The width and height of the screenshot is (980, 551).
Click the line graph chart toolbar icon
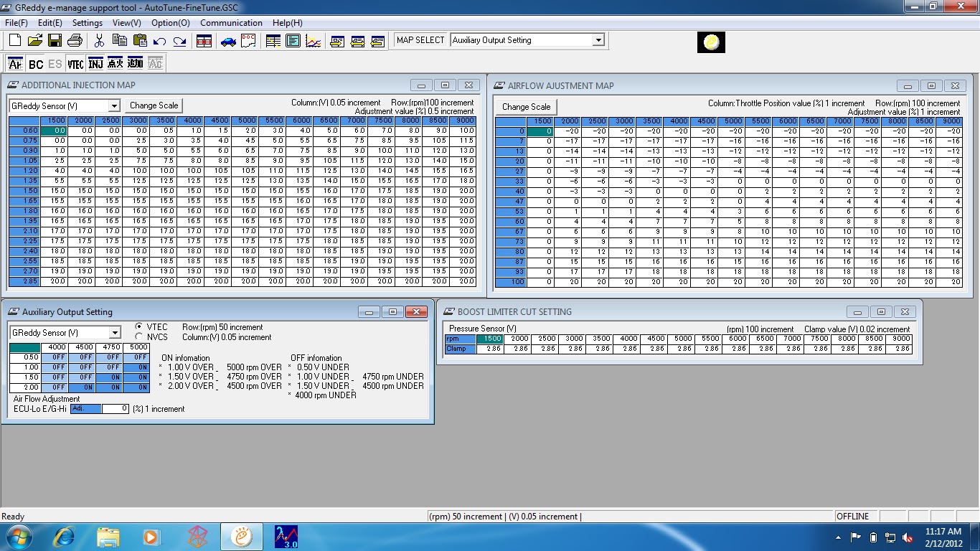[x=313, y=41]
